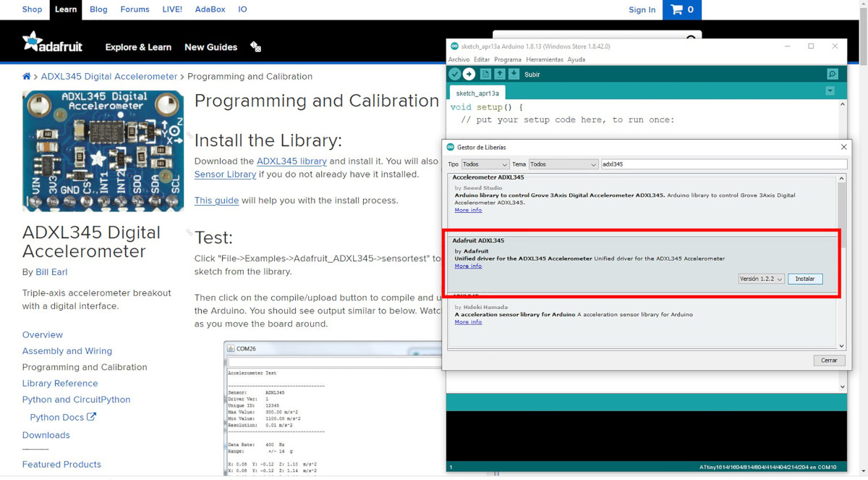Image resolution: width=868 pixels, height=480 pixels.
Task: Open the Herramientas menu
Action: pos(545,59)
